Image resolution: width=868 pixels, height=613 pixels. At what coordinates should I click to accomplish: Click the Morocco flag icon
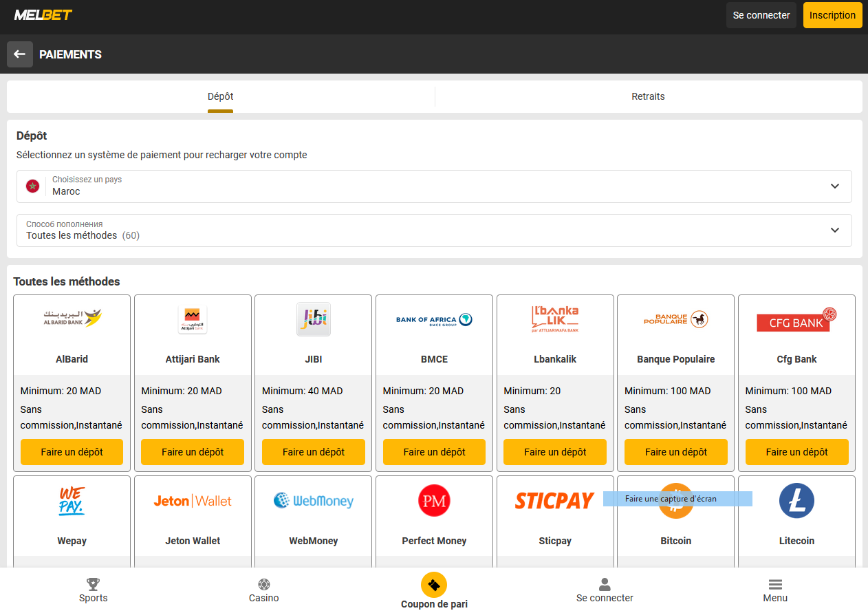32,186
